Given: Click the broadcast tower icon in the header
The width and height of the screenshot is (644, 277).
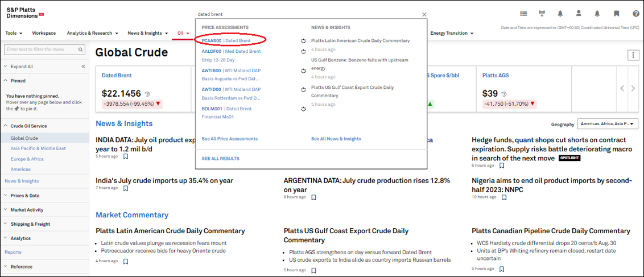Looking at the screenshot, I should tap(542, 14).
